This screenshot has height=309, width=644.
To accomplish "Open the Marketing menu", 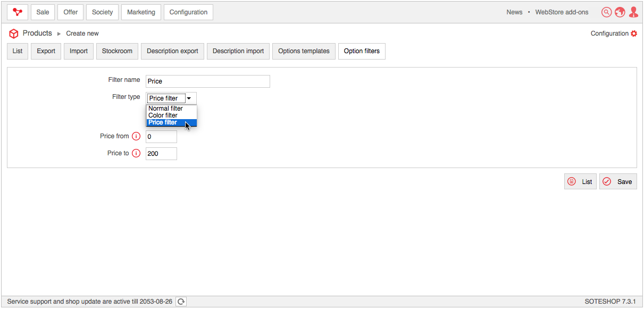I will pos(141,12).
